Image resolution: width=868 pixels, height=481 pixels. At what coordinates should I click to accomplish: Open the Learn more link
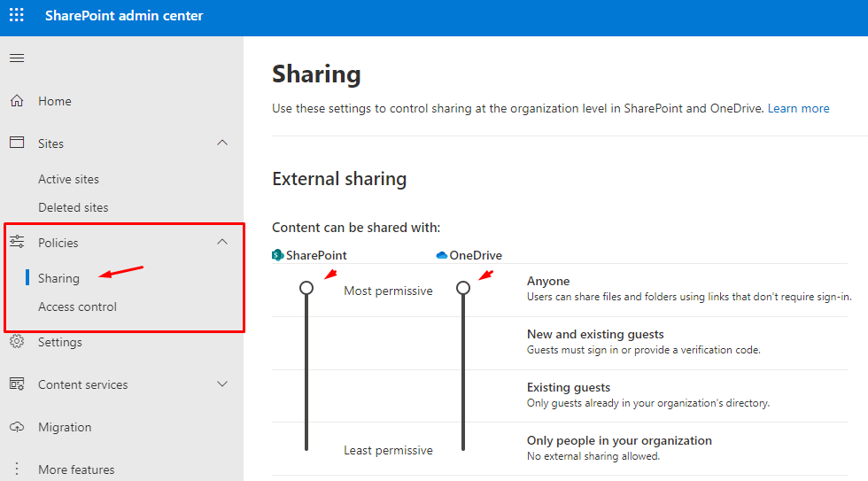click(798, 108)
